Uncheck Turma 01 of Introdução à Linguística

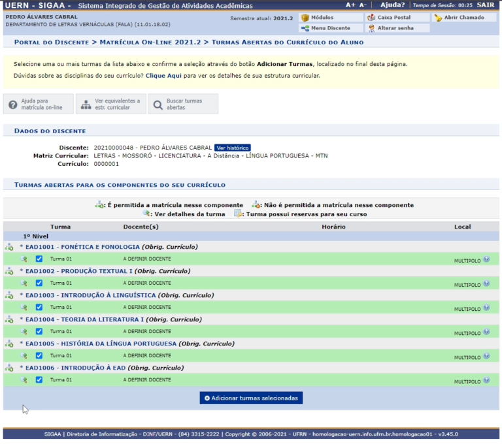39,308
